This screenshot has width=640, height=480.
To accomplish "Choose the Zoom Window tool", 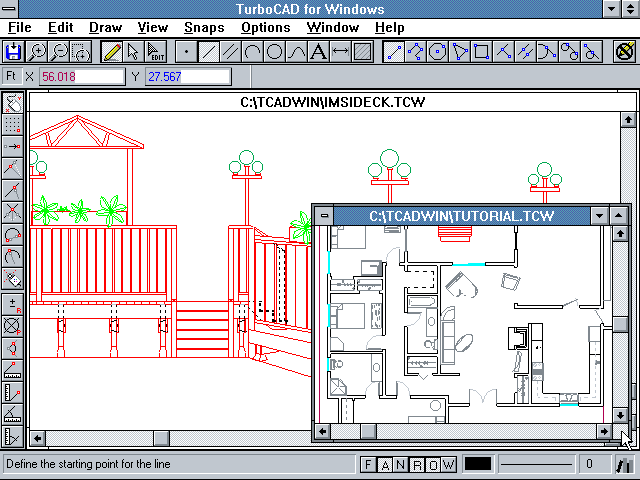I will [81, 52].
